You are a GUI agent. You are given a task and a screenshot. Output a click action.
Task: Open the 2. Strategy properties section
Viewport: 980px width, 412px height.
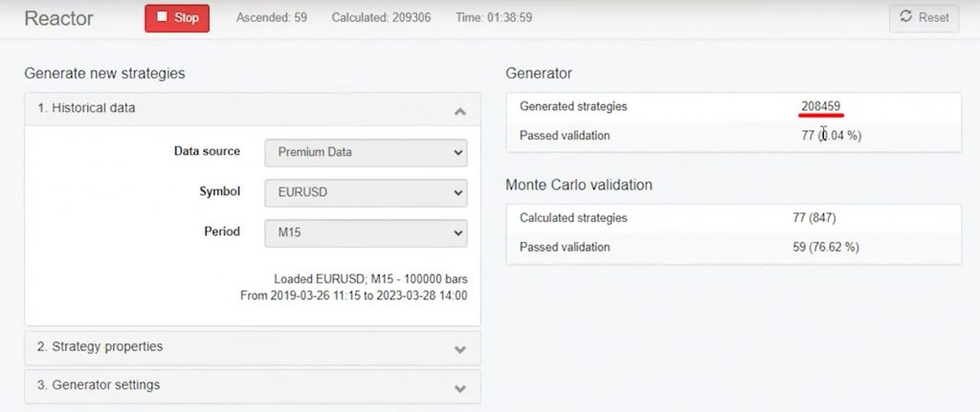[100, 347]
